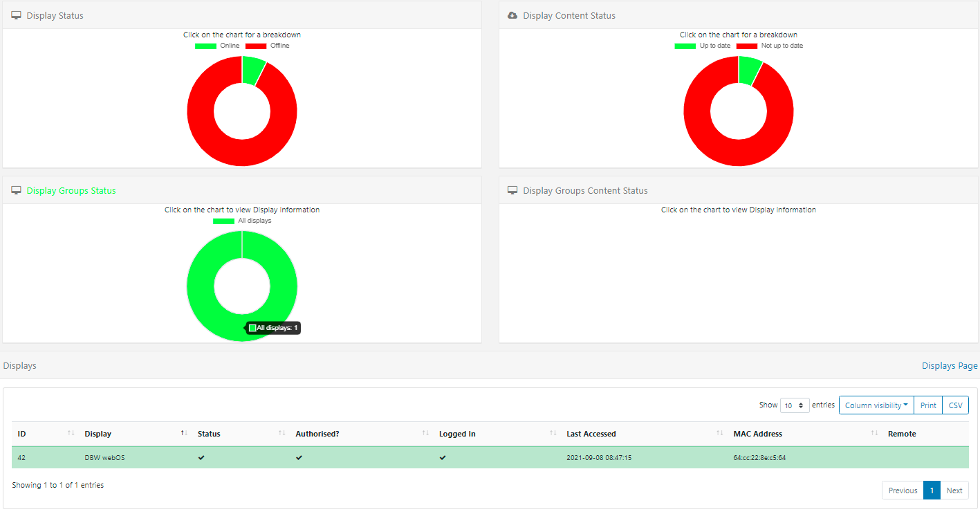Click the Status checkmark for DBW webOS
The height and width of the screenshot is (514, 980).
[201, 457]
